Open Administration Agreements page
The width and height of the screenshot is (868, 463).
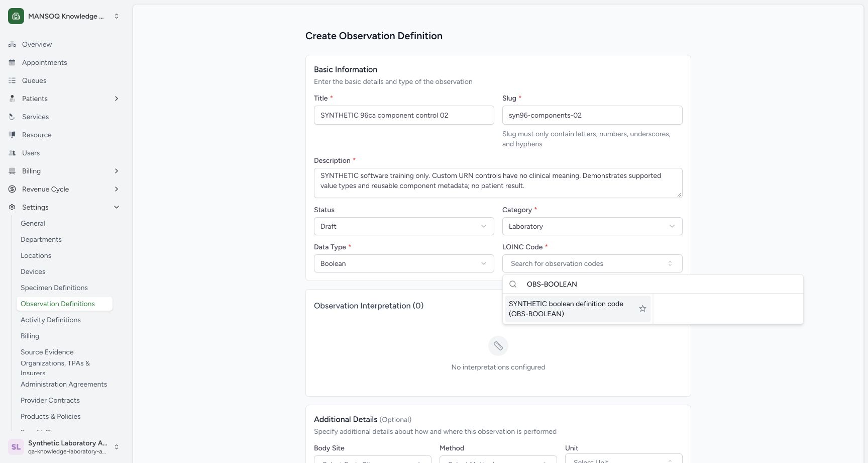(64, 384)
